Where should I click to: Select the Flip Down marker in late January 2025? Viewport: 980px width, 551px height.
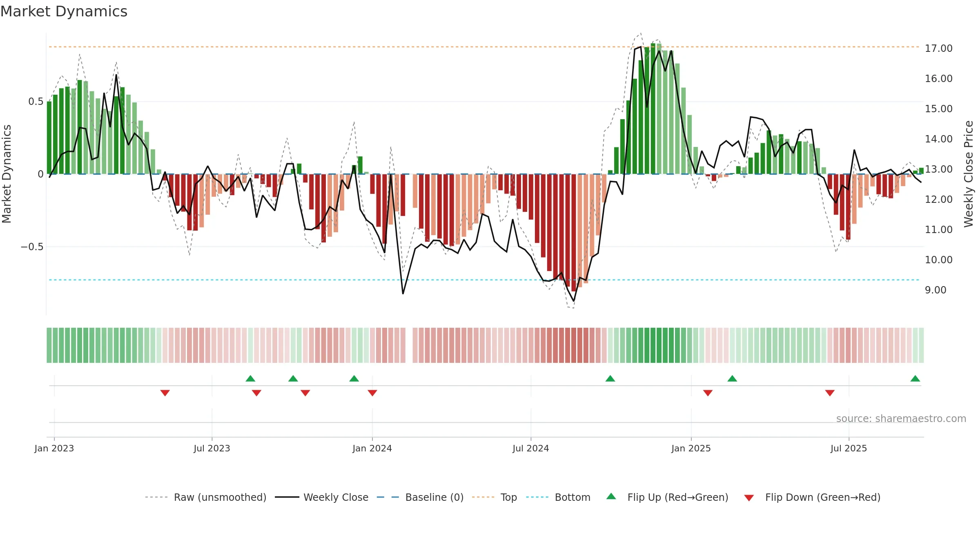pyautogui.click(x=708, y=393)
